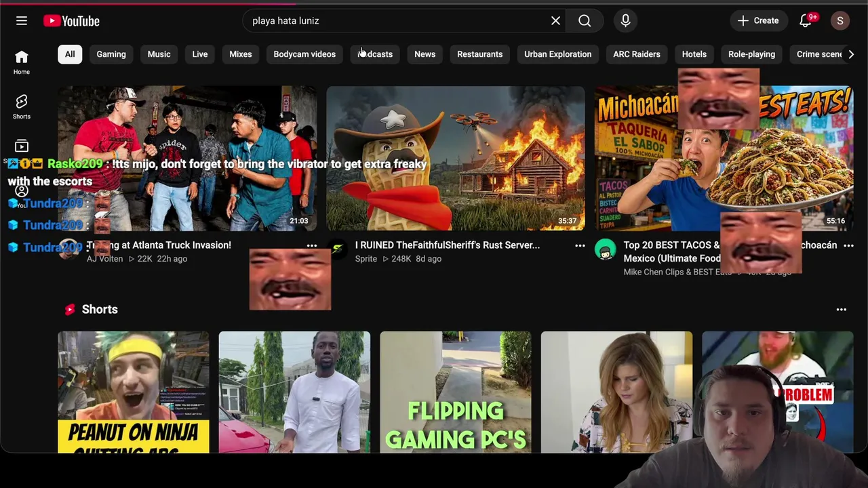Play the Flipping Gaming PC's short
The image size is (868, 488).
[x=456, y=392]
